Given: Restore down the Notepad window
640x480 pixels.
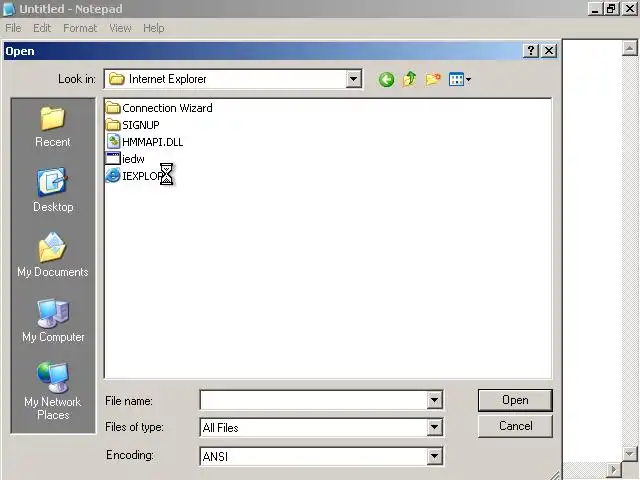Looking at the screenshot, I should click(x=611, y=9).
